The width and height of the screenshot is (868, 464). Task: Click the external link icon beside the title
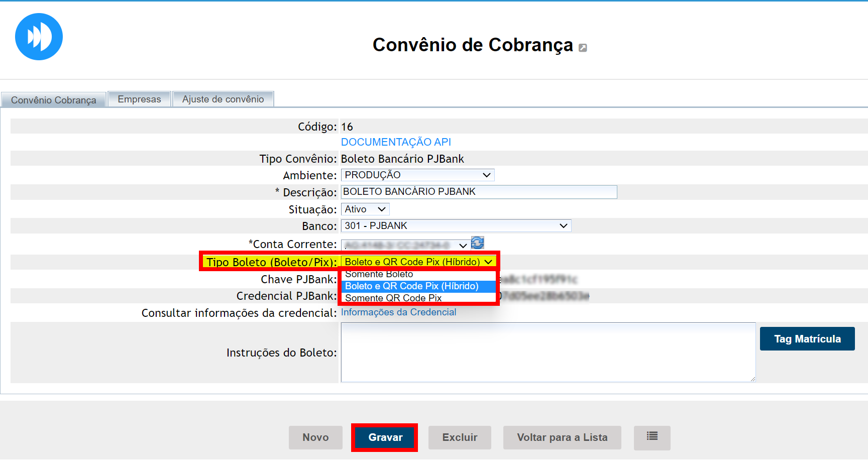583,48
